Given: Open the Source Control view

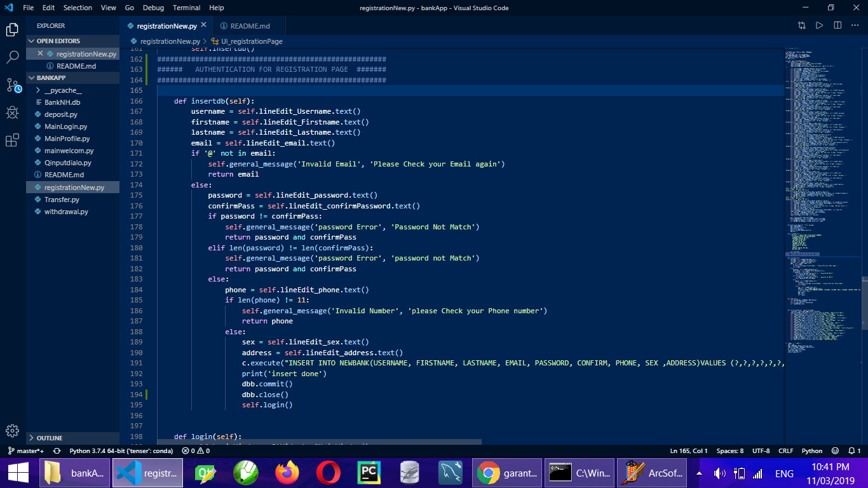Looking at the screenshot, I should click(x=12, y=85).
